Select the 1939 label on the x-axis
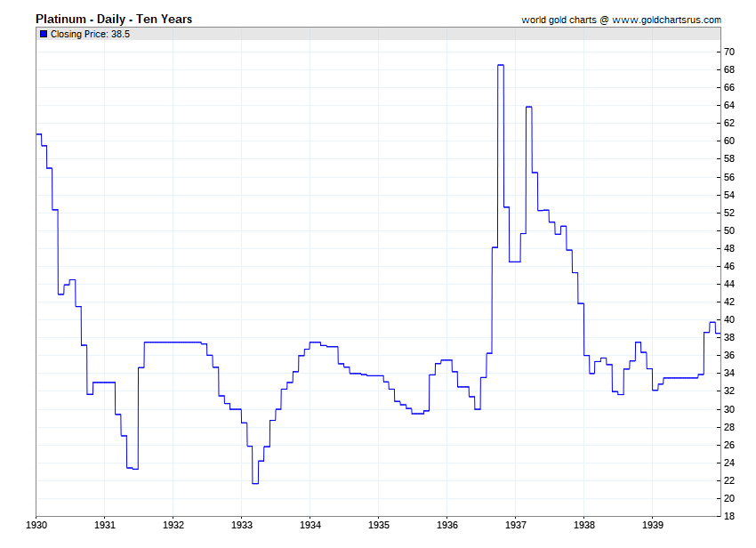The image size is (756, 548). point(652,526)
